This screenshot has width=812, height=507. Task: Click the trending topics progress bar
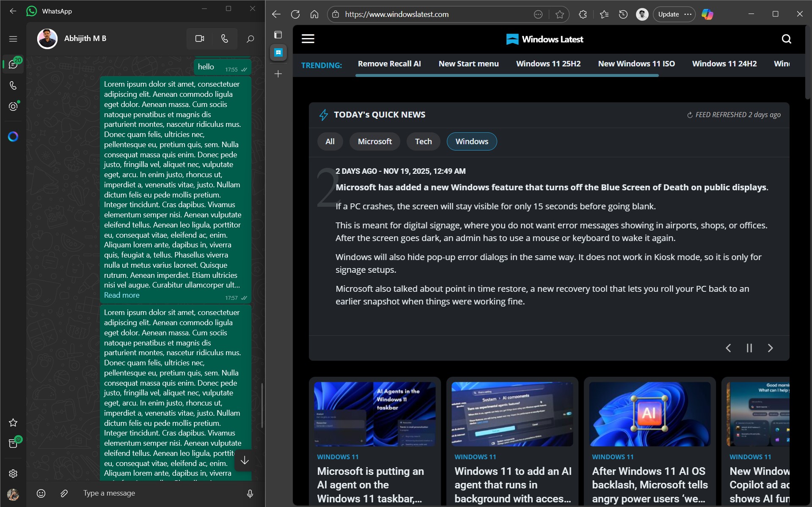pos(507,75)
